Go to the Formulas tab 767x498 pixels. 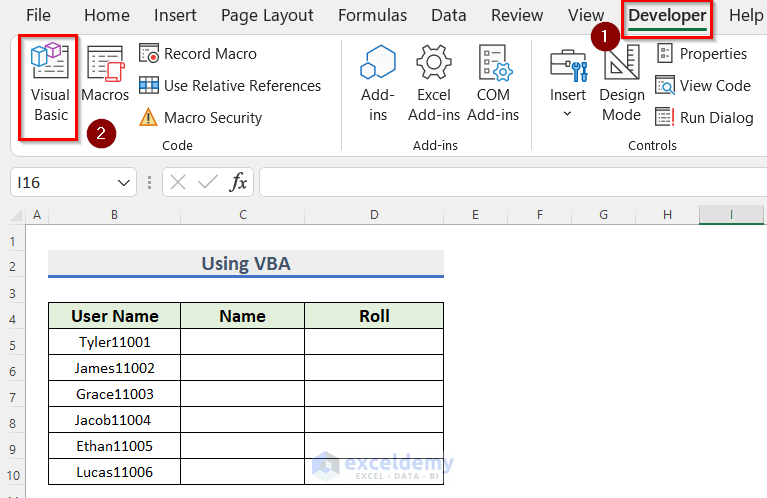[372, 15]
